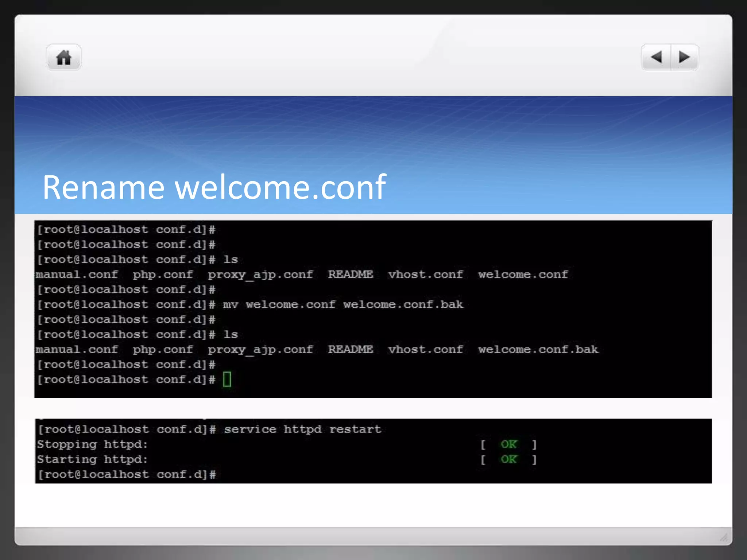Go to the home slide icon
This screenshot has width=747, height=560.
[x=63, y=57]
